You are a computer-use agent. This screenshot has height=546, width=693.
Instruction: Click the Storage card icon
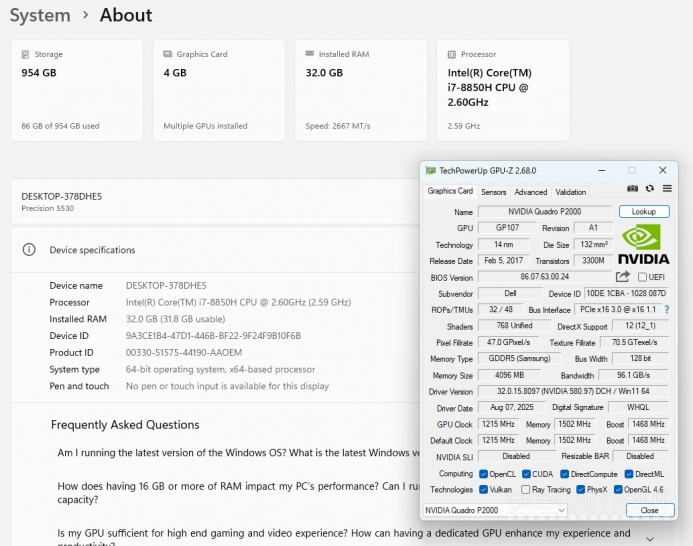(25, 54)
